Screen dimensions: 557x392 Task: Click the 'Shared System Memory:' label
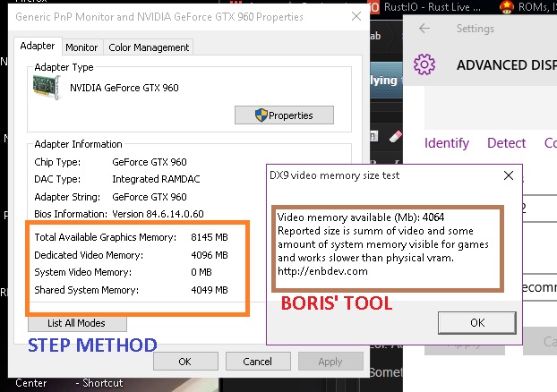point(86,290)
